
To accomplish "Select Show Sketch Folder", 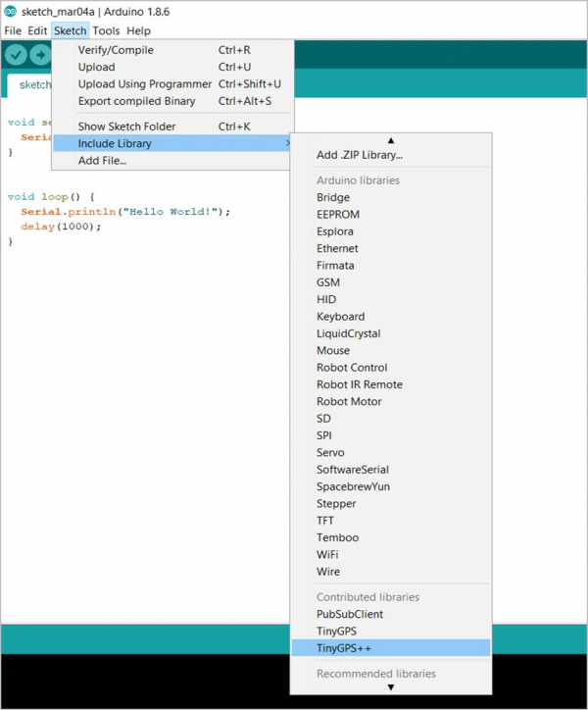I will click(x=172, y=127).
